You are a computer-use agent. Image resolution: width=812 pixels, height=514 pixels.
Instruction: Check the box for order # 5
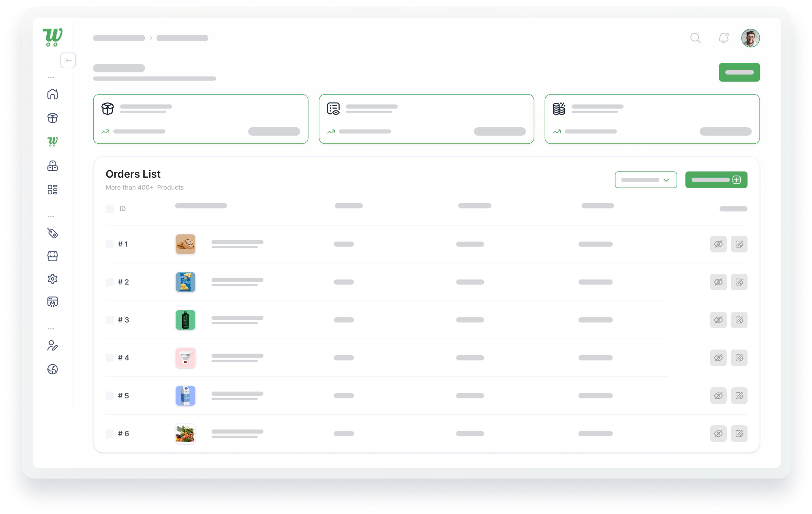point(110,396)
